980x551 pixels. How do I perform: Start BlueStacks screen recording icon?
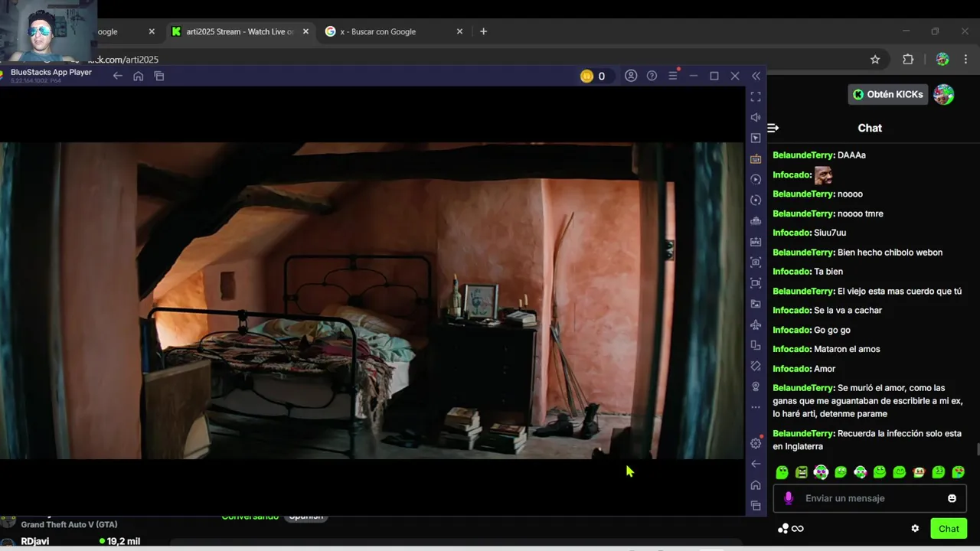[756, 283]
